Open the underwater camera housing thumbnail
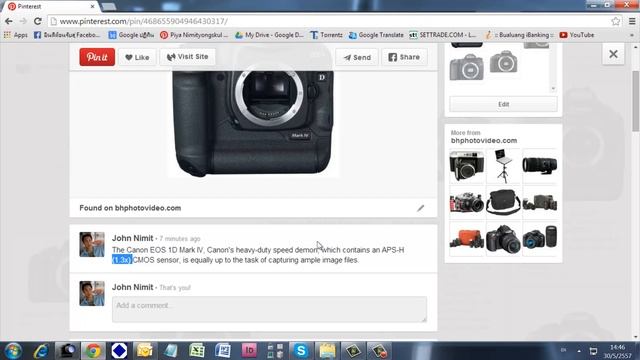Image resolution: width=640 pixels, height=360 pixels. click(467, 202)
